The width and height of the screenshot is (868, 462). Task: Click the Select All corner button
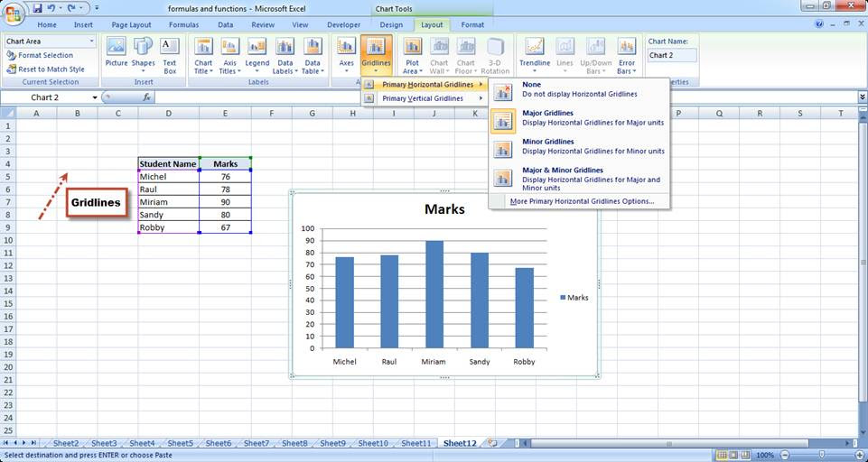coord(8,114)
